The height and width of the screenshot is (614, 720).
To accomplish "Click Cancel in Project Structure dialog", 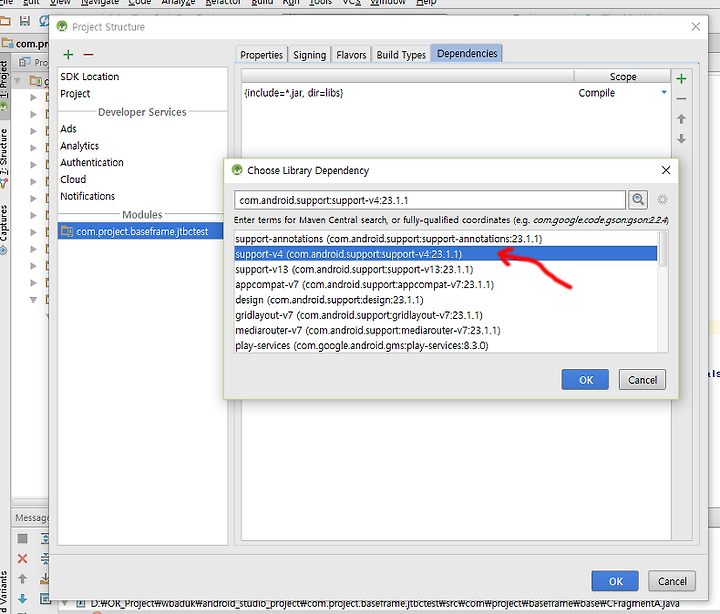I will coord(672,581).
